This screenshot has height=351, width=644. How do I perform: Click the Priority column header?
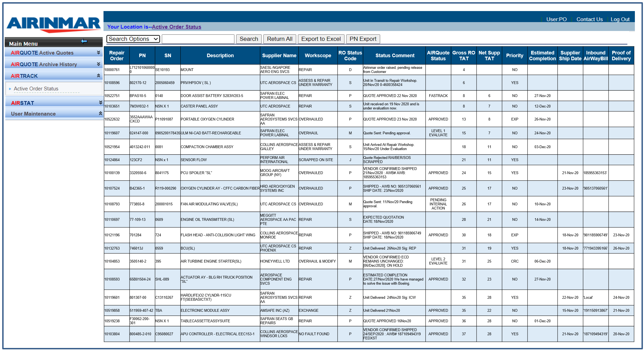click(514, 56)
